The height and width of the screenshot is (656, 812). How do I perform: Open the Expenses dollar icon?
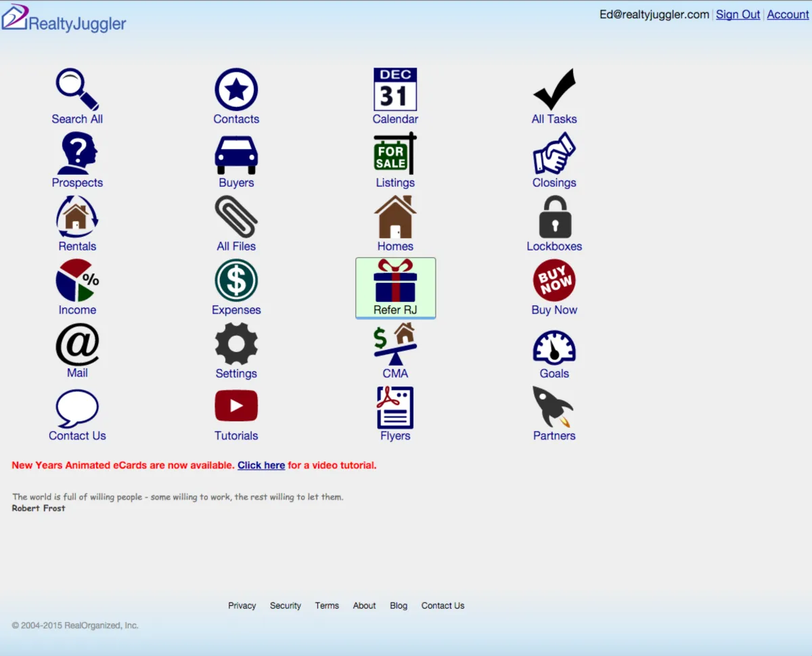(236, 280)
